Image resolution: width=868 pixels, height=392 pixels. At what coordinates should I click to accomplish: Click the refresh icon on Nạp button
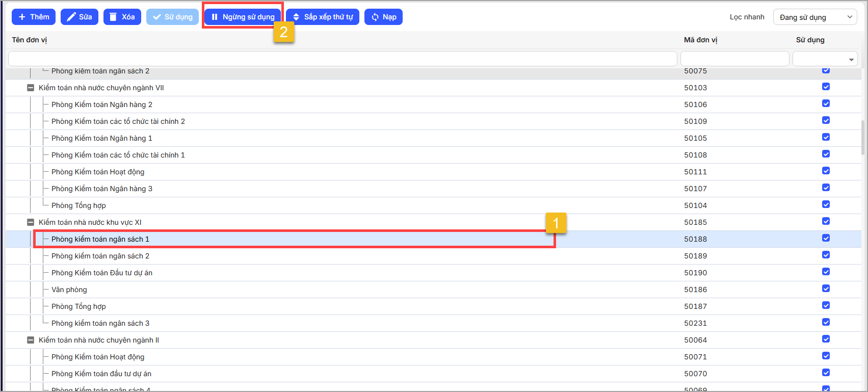point(375,17)
